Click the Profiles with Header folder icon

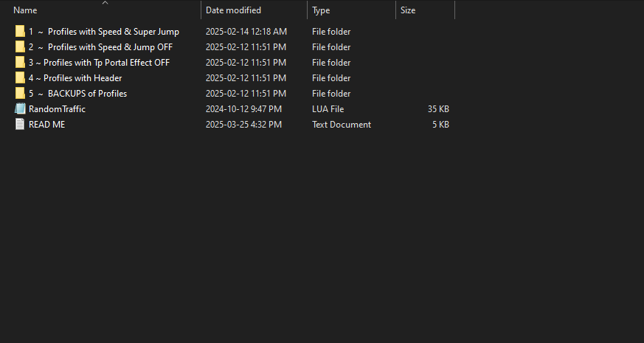[x=20, y=78]
